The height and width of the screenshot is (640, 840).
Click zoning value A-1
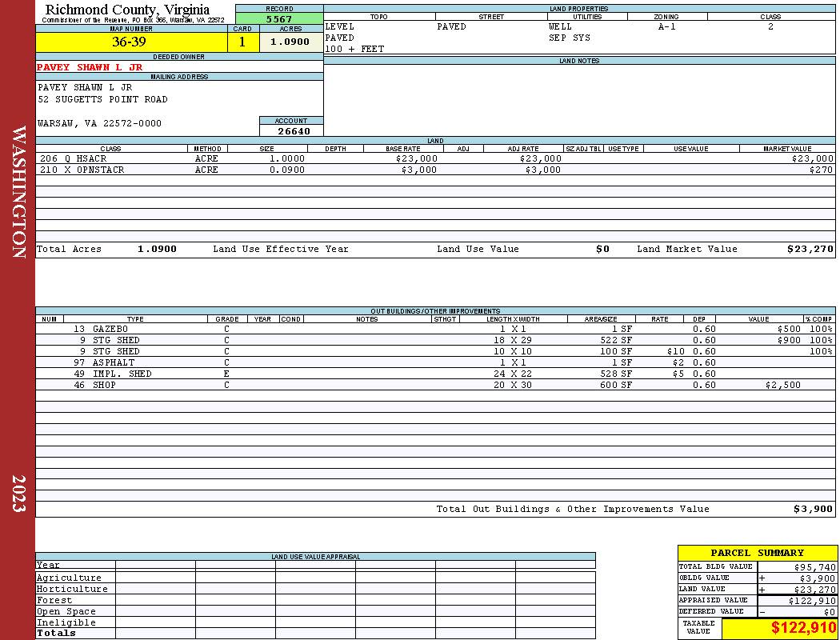tap(667, 26)
